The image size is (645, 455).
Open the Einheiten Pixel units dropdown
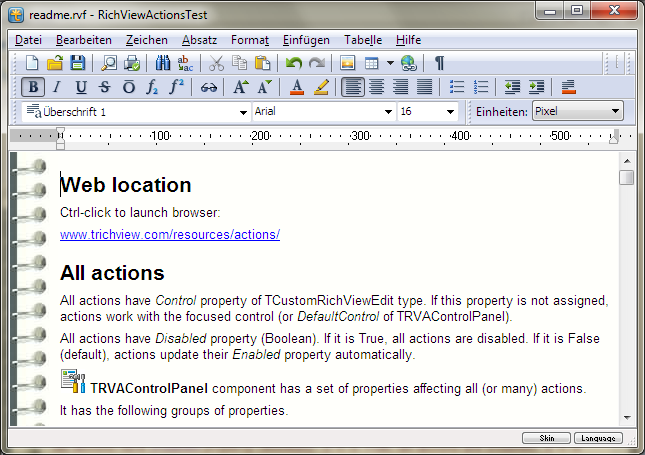615,111
